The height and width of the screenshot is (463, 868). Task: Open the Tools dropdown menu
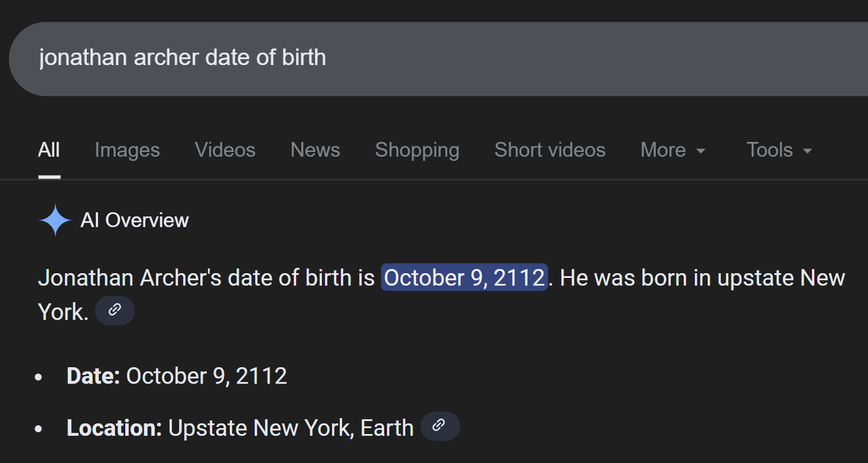click(779, 150)
